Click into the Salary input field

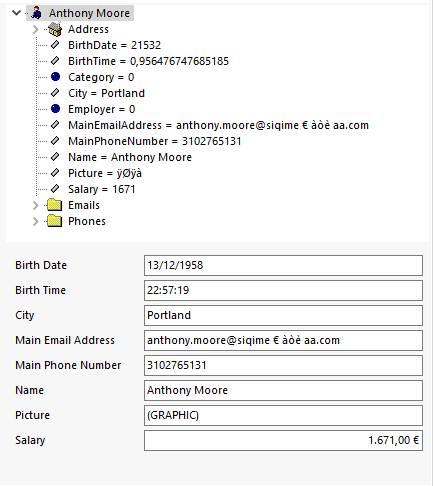tap(283, 440)
